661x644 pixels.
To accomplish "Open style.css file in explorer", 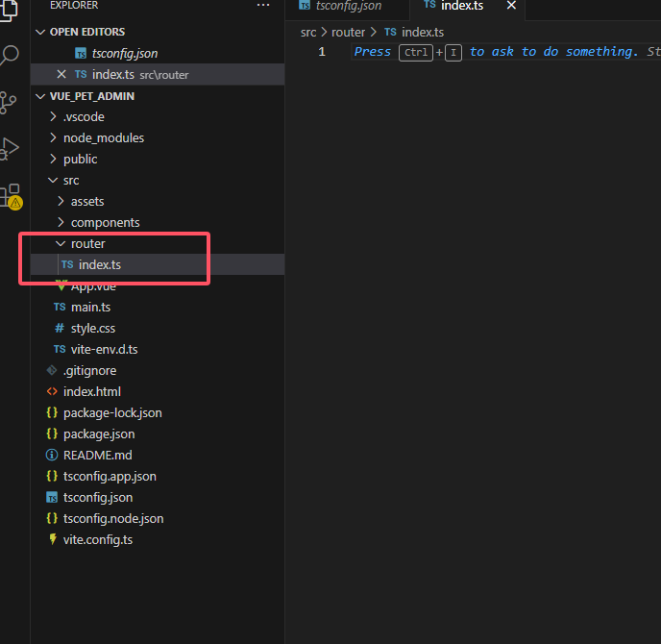I will coord(158,328).
